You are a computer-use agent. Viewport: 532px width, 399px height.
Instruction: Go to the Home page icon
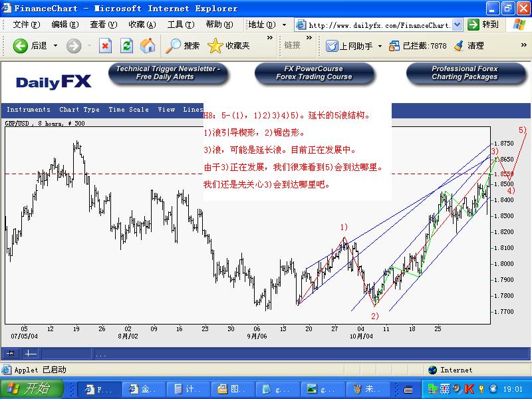pos(148,46)
